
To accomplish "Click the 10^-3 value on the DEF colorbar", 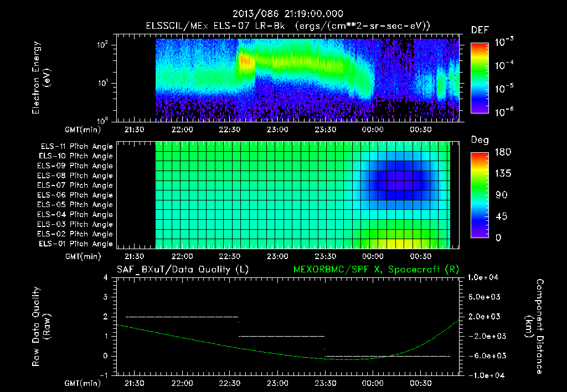I will [504, 42].
